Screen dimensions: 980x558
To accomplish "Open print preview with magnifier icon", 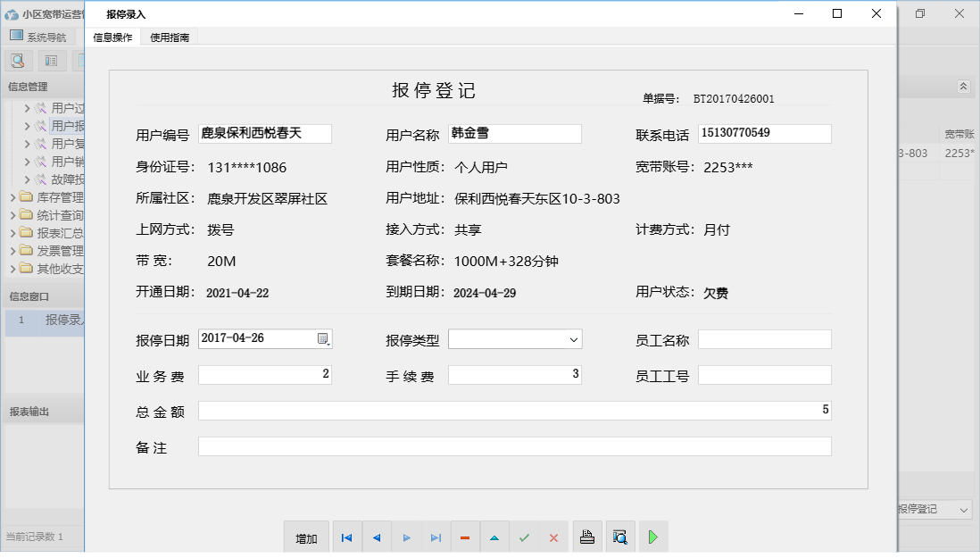I will 620,537.
